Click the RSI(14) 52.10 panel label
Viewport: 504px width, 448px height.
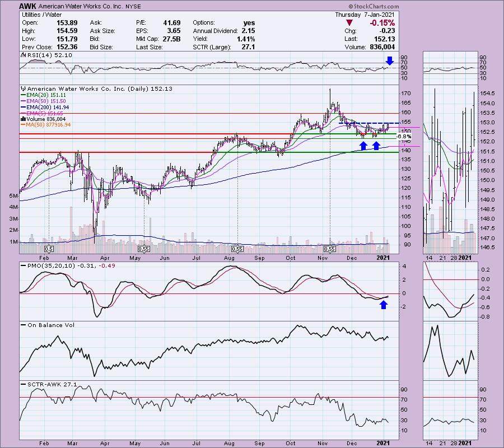(x=49, y=55)
